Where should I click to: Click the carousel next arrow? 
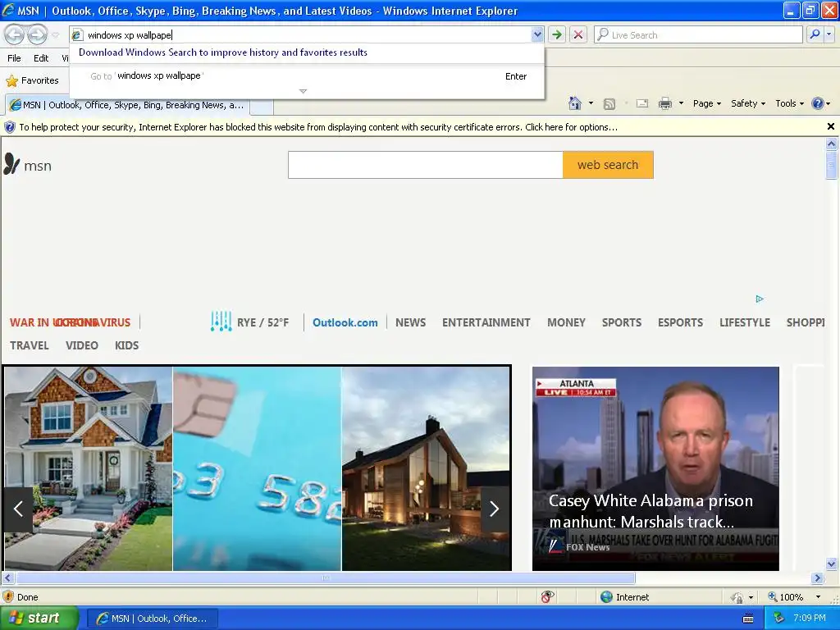(494, 509)
